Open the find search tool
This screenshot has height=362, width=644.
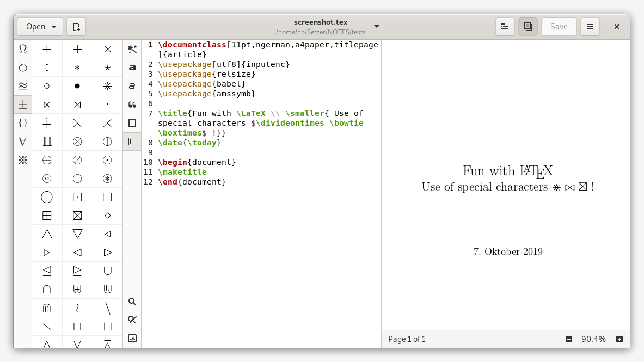click(x=132, y=302)
